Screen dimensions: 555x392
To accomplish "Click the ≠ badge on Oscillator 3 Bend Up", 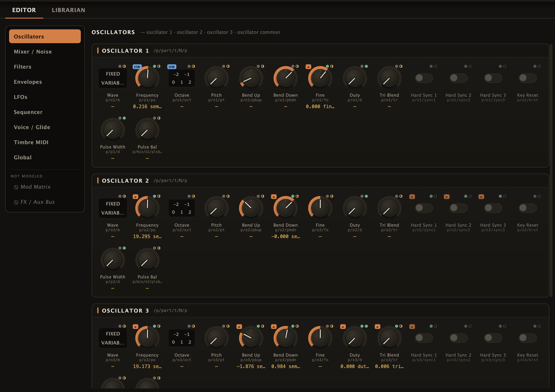I will [x=239, y=327].
